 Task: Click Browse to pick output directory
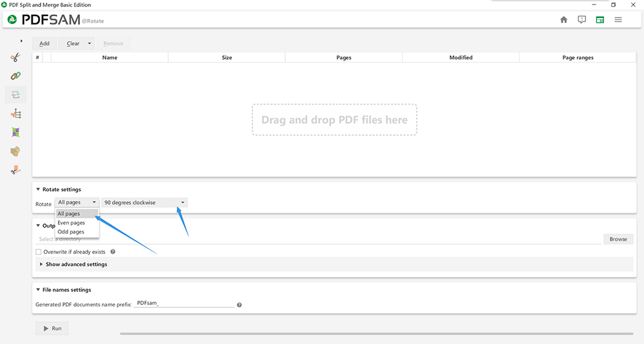point(618,239)
